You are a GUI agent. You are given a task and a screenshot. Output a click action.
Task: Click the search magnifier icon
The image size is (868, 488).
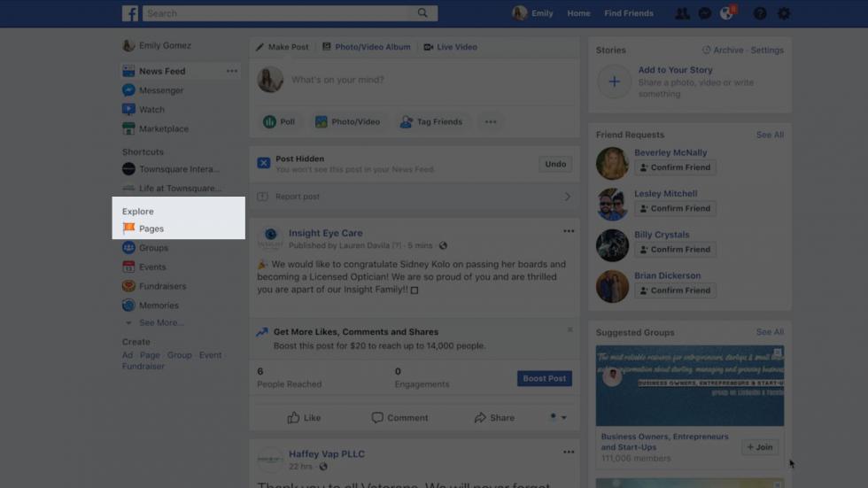[422, 13]
